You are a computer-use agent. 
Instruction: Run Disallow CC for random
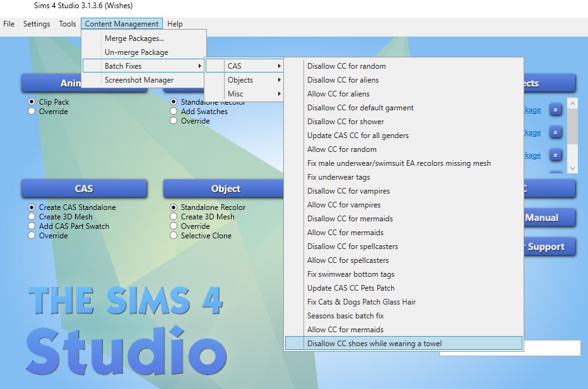tap(404, 66)
